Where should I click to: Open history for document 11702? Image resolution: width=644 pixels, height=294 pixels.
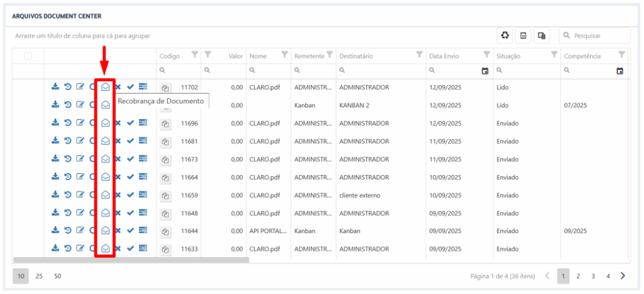[68, 87]
